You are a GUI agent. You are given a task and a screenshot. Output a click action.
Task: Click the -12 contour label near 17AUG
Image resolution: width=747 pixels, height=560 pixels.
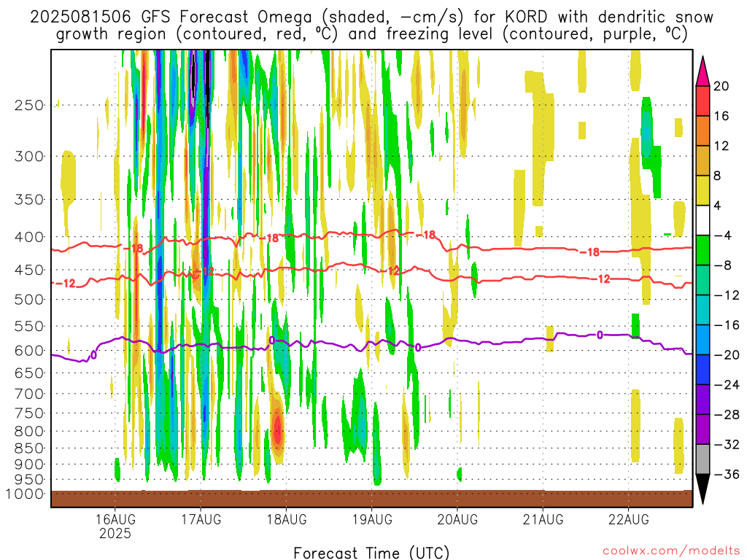point(205,272)
